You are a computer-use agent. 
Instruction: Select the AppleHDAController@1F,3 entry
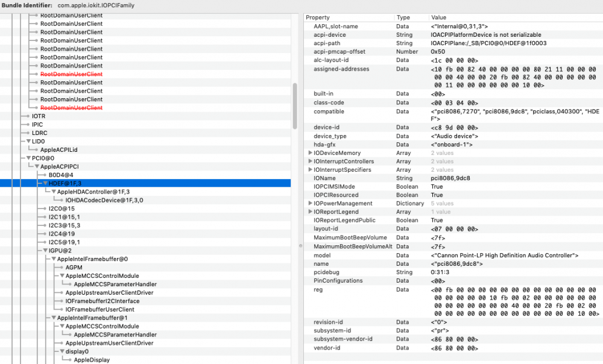[x=93, y=192]
